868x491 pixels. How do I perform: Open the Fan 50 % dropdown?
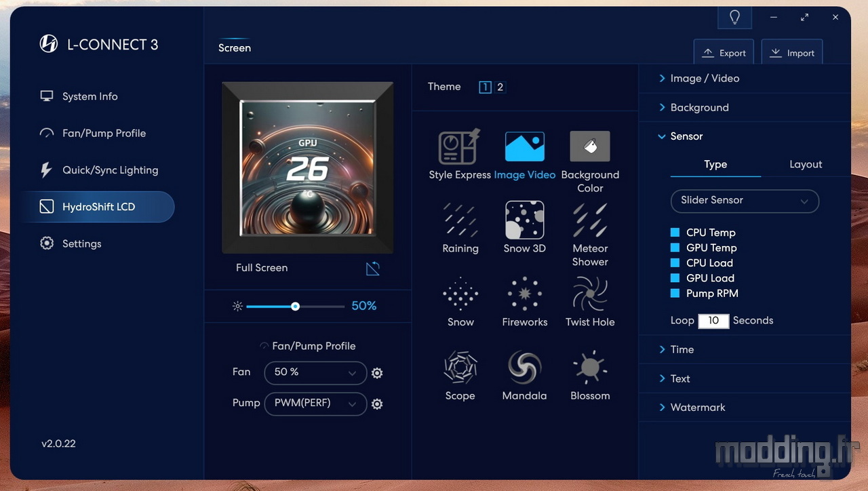pyautogui.click(x=315, y=373)
